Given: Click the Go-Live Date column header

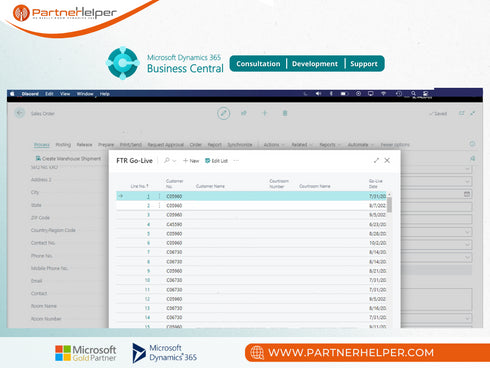Looking at the screenshot, I should (375, 184).
